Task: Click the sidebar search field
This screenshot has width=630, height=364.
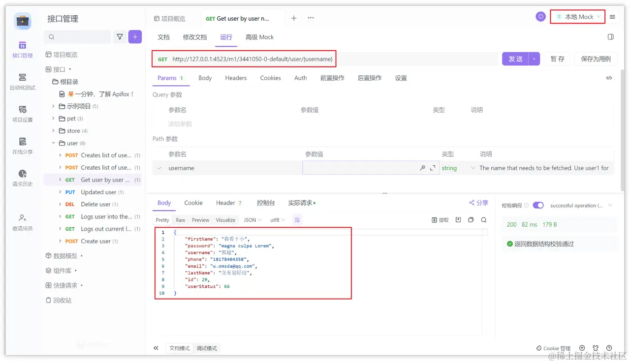Action: tap(78, 37)
